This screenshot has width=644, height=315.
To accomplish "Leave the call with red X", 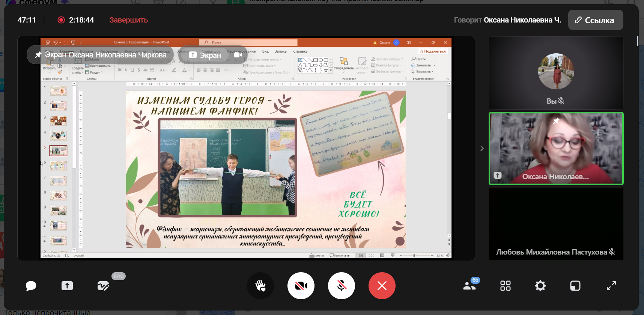I will click(382, 286).
